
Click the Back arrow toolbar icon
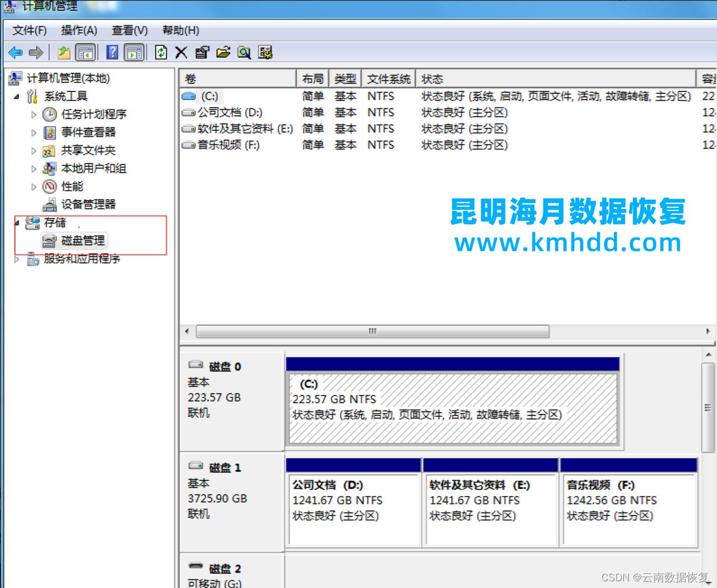click(16, 53)
